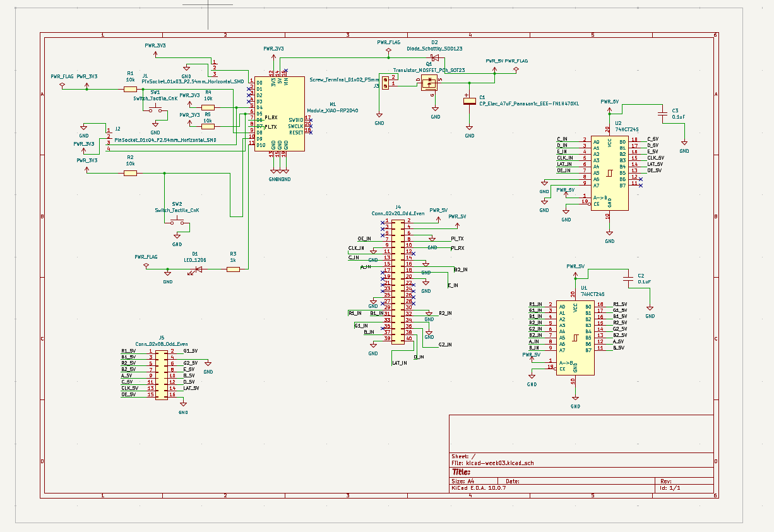Image resolution: width=774 pixels, height=532 pixels.
Task: Select the J5 2x08 connector symbol
Action: coord(162,375)
